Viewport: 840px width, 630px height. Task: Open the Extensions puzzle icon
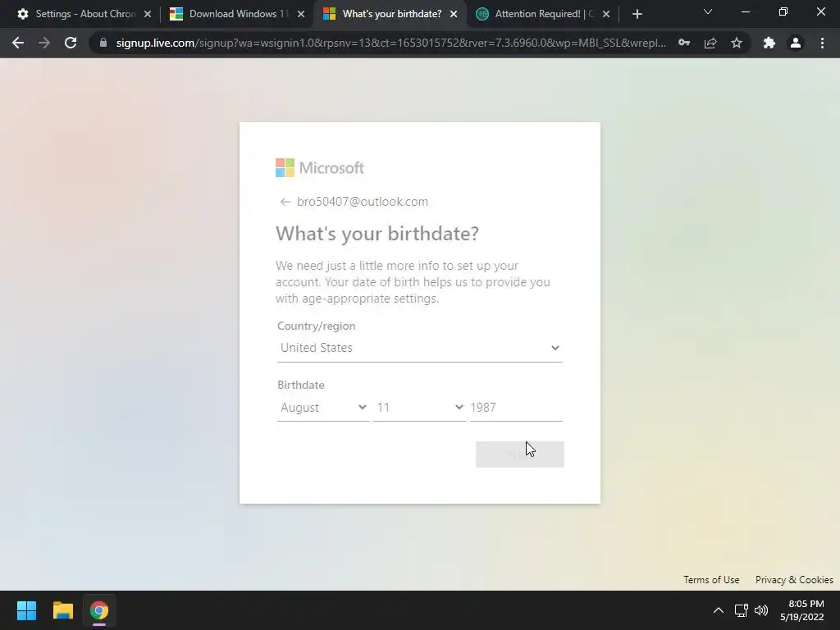769,43
